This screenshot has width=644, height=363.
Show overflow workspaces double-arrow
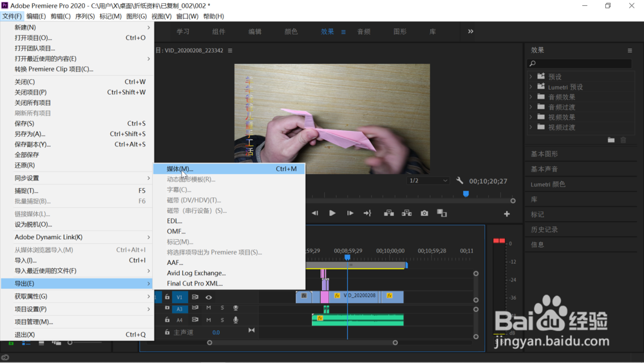471,31
